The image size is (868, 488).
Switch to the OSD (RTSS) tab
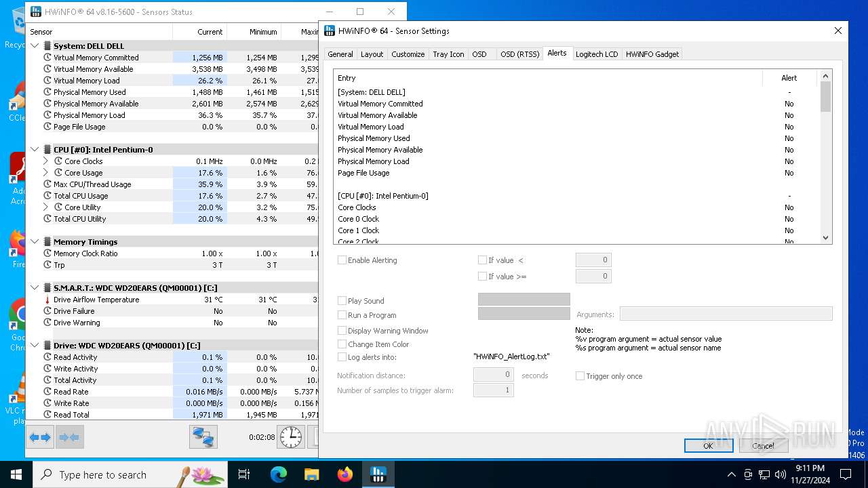(519, 54)
